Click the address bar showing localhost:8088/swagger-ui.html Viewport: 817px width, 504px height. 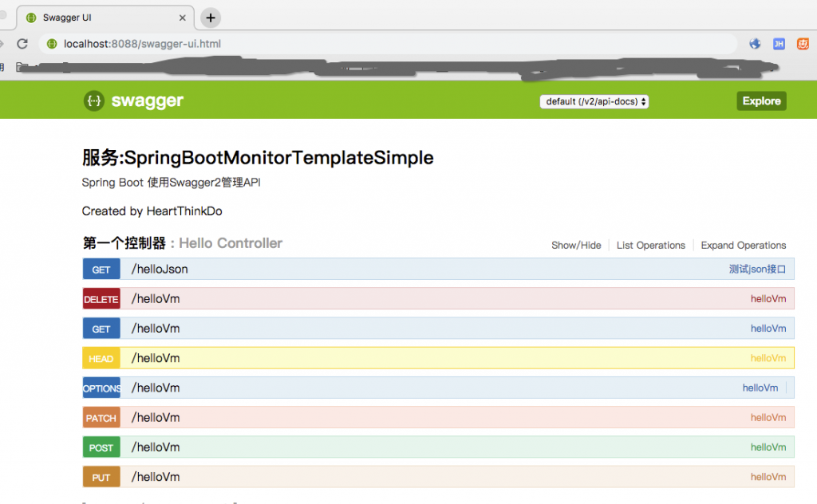(388, 44)
